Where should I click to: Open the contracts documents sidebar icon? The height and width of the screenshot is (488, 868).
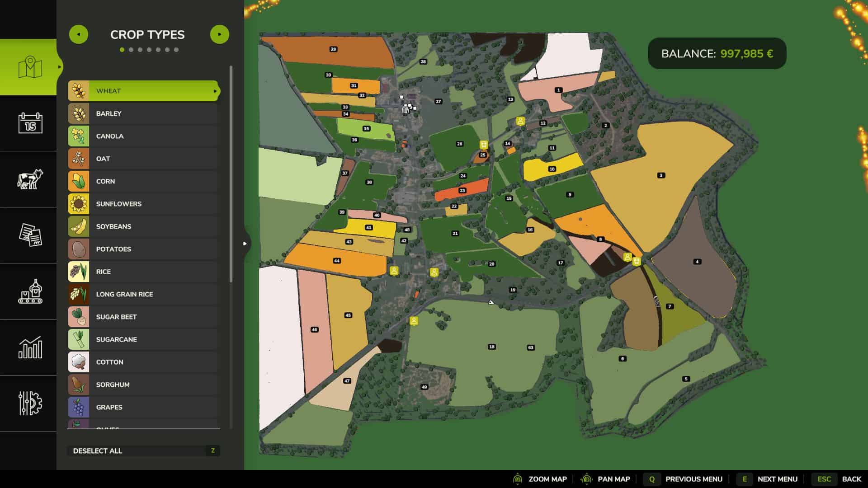pos(30,235)
